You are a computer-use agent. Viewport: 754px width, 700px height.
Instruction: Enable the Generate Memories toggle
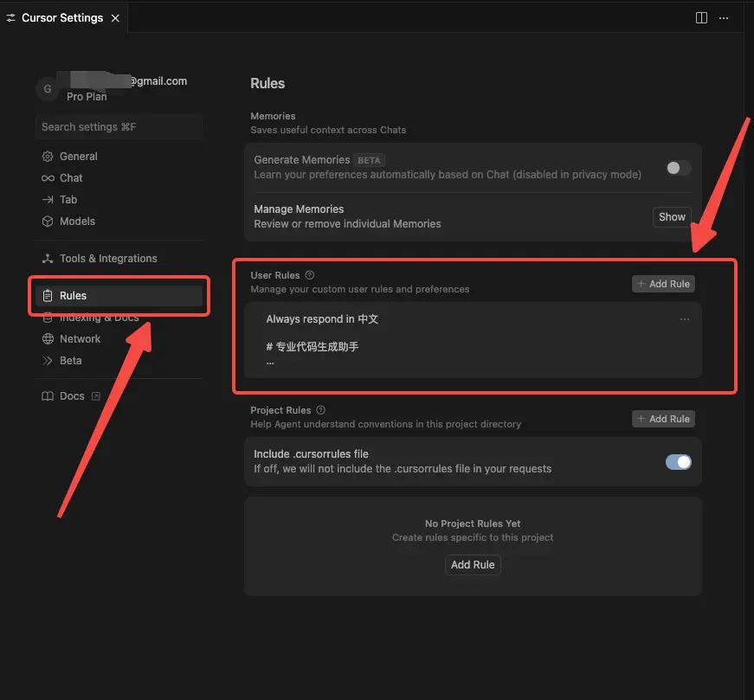[678, 168]
